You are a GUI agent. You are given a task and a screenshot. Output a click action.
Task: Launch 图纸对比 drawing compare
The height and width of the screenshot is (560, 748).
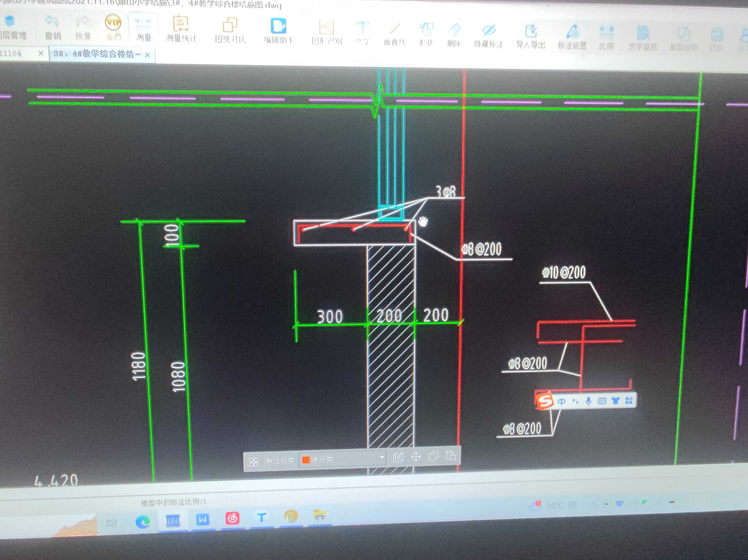pos(230,31)
